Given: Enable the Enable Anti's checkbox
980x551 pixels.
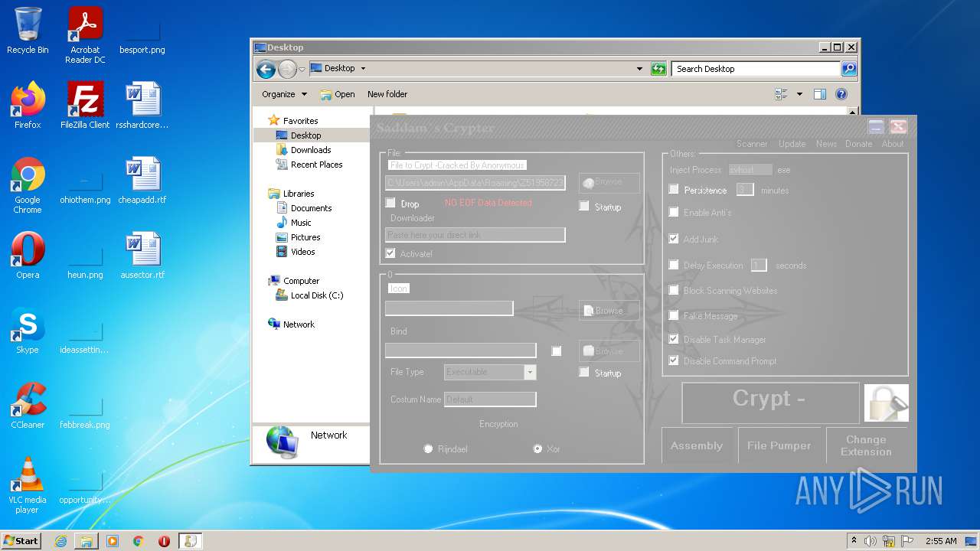Looking at the screenshot, I should [x=674, y=212].
